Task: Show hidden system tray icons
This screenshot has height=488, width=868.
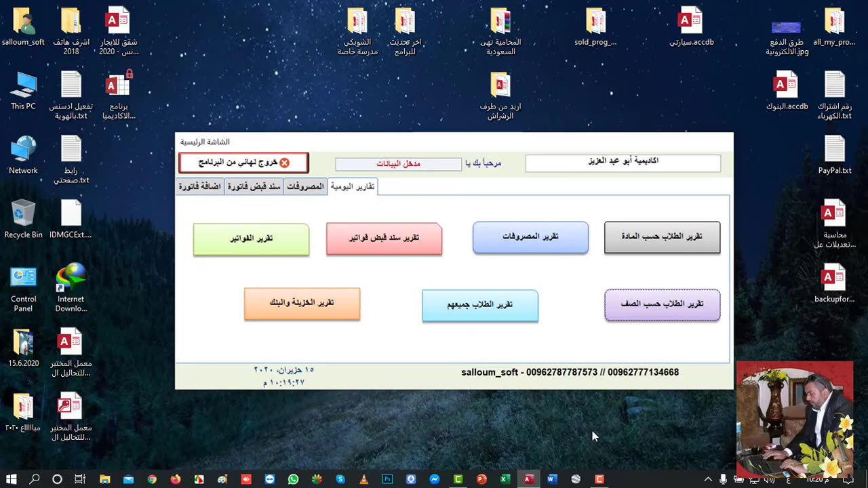Action: pyautogui.click(x=708, y=479)
